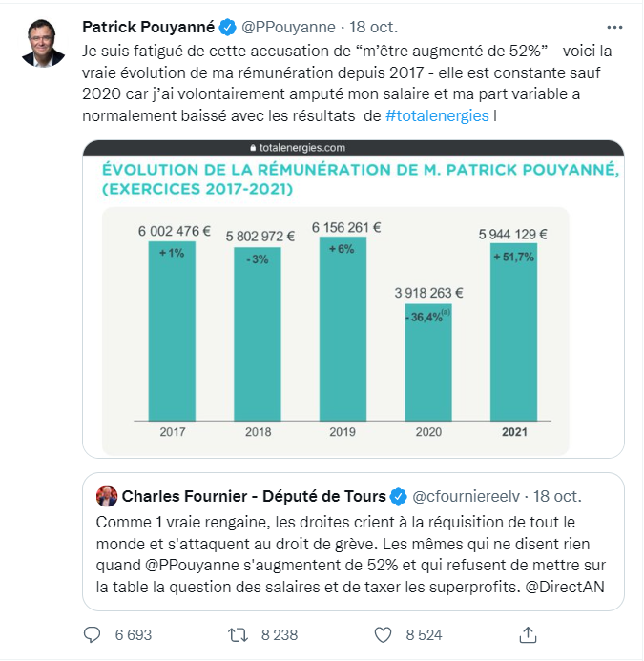644x661 pixels.
Task: Open Patrick Pouyanné's profile picture
Action: [43, 42]
